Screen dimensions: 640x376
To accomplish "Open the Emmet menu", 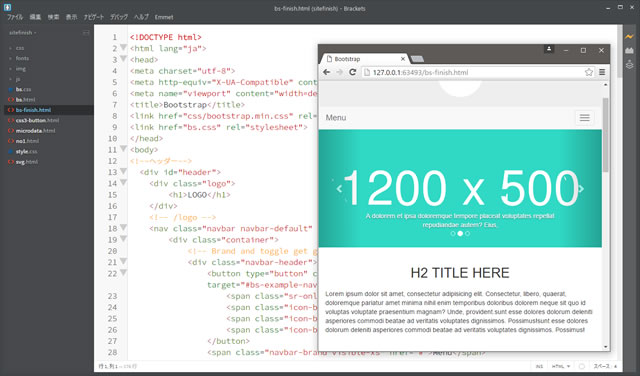I will (164, 17).
